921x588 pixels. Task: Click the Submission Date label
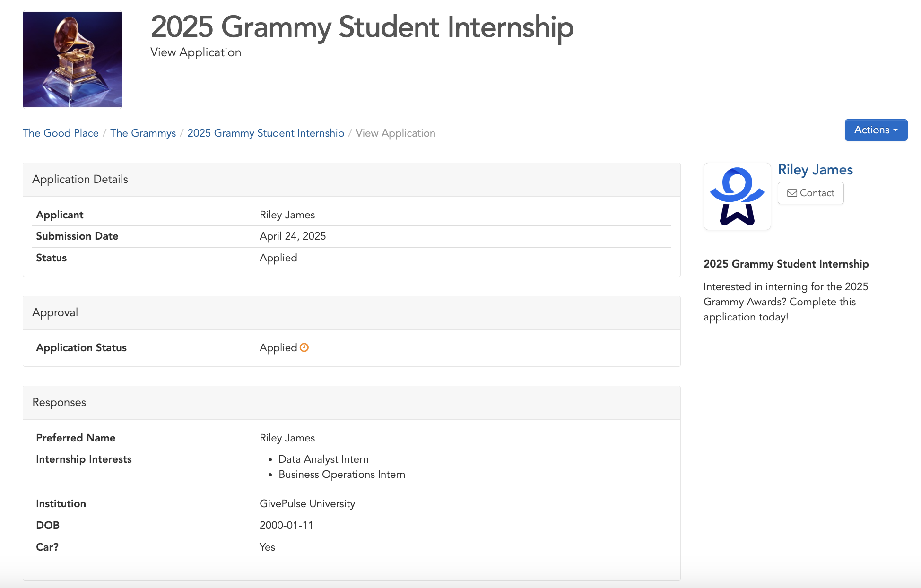[x=77, y=236]
